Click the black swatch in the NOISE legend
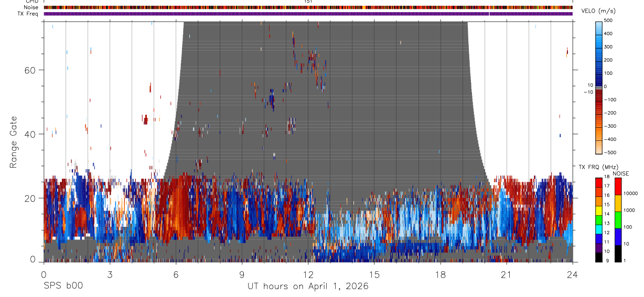This screenshot has height=297, width=644. [618, 253]
